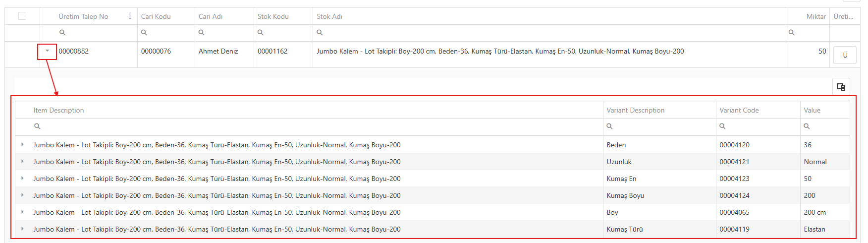The height and width of the screenshot is (243, 868).
Task: Sort by Cari Kodu column header
Action: (x=156, y=16)
